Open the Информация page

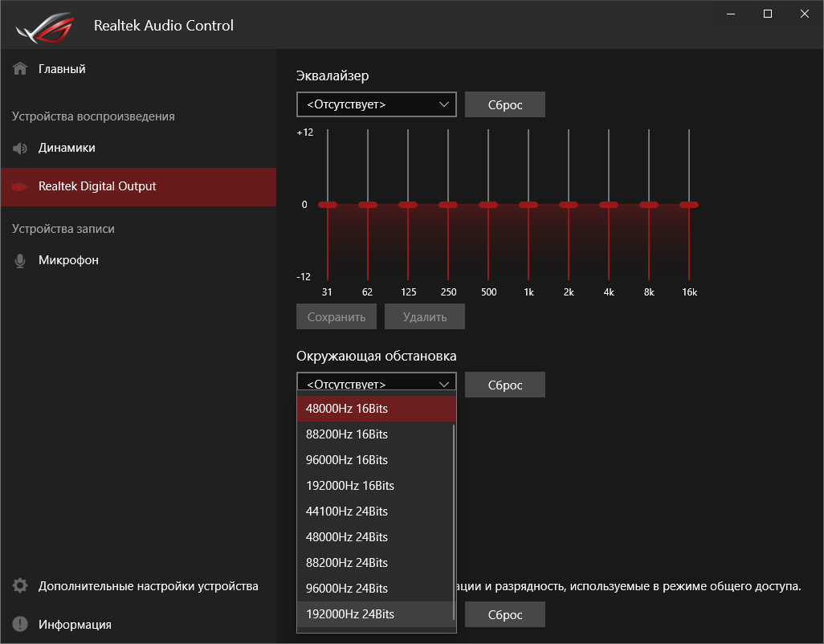coord(138,624)
